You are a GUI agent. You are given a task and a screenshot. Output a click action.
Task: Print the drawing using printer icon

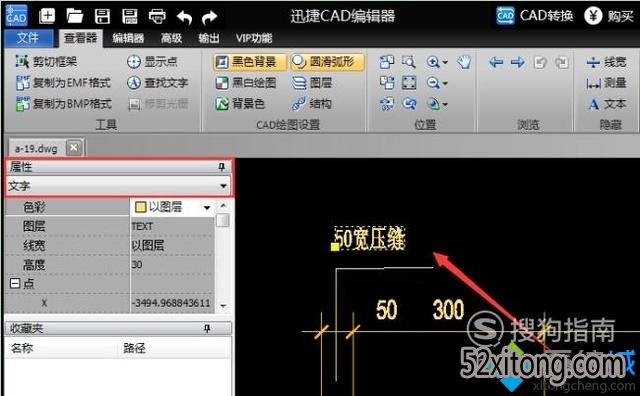pyautogui.click(x=157, y=16)
